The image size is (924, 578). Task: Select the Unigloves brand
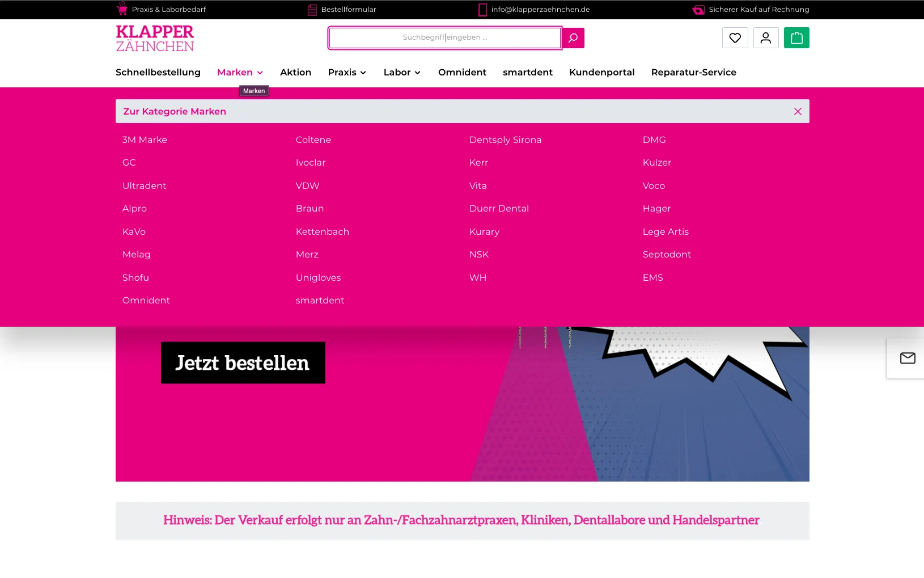point(318,277)
